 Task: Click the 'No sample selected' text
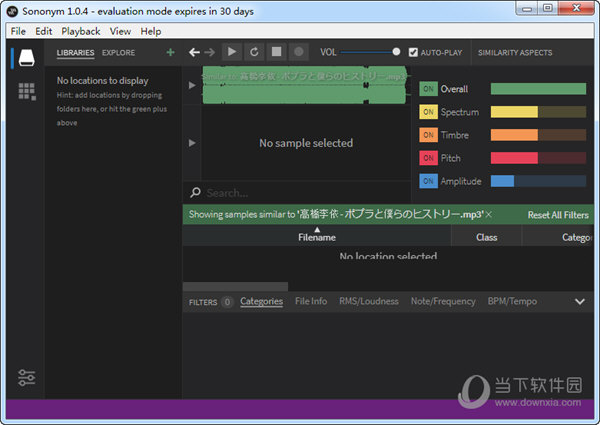tap(306, 143)
